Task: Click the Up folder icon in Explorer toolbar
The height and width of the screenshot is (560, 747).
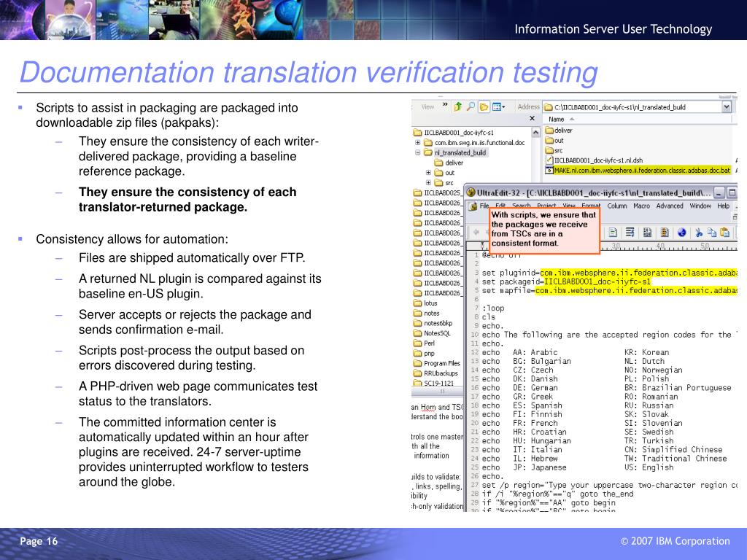Action: (458, 106)
